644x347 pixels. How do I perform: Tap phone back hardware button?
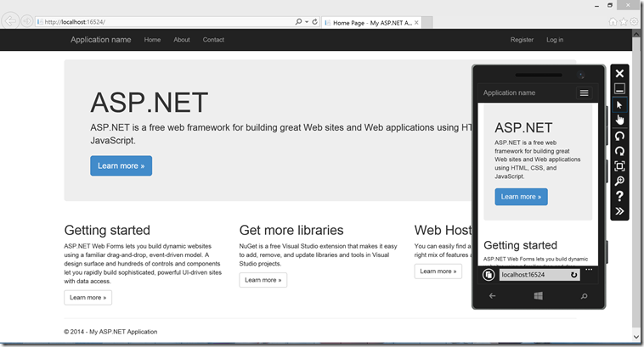coord(493,296)
